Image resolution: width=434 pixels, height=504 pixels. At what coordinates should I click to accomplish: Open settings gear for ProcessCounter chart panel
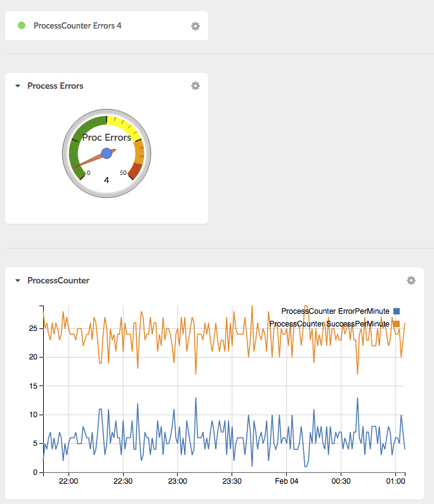coord(411,280)
